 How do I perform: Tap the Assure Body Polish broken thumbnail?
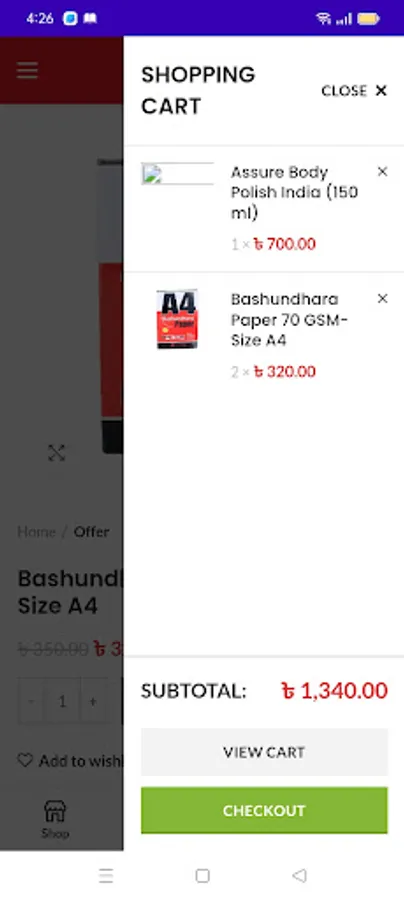click(177, 174)
